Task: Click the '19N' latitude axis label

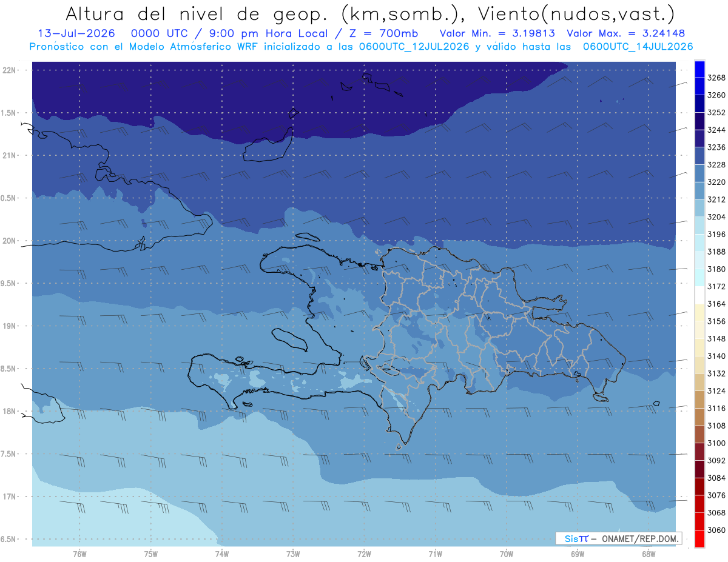Action: [x=9, y=326]
